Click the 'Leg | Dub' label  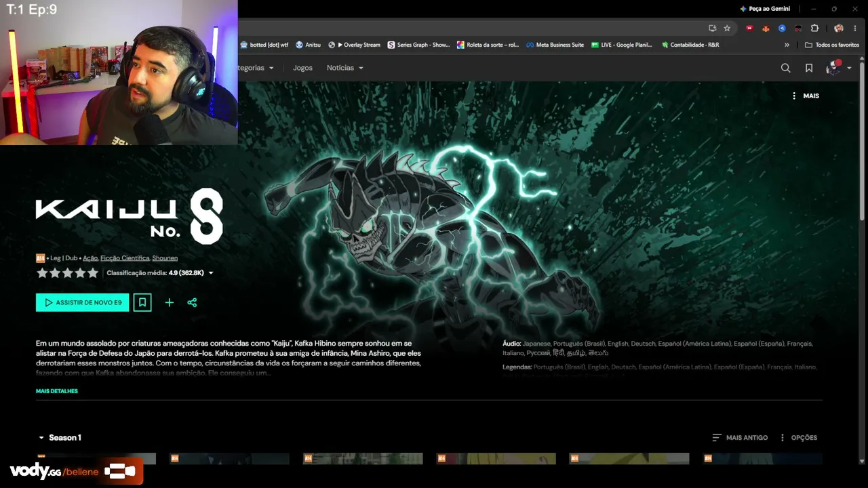(x=64, y=258)
